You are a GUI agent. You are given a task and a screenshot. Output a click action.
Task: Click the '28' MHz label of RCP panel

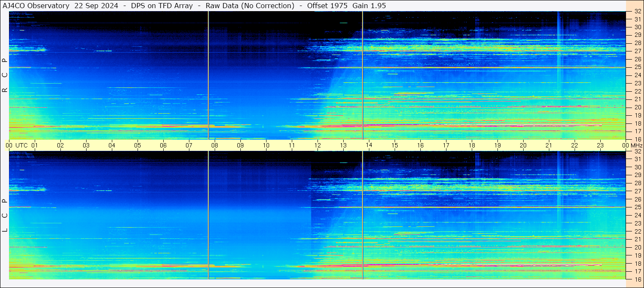tap(637, 43)
